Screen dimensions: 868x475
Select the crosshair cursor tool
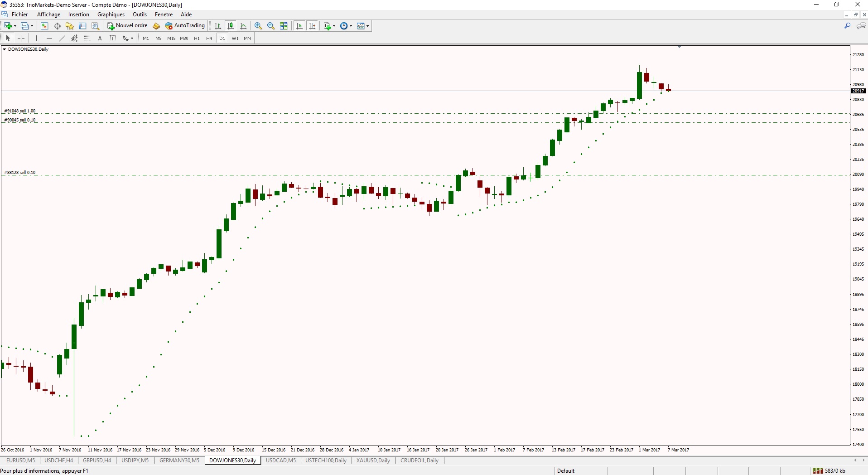[21, 39]
